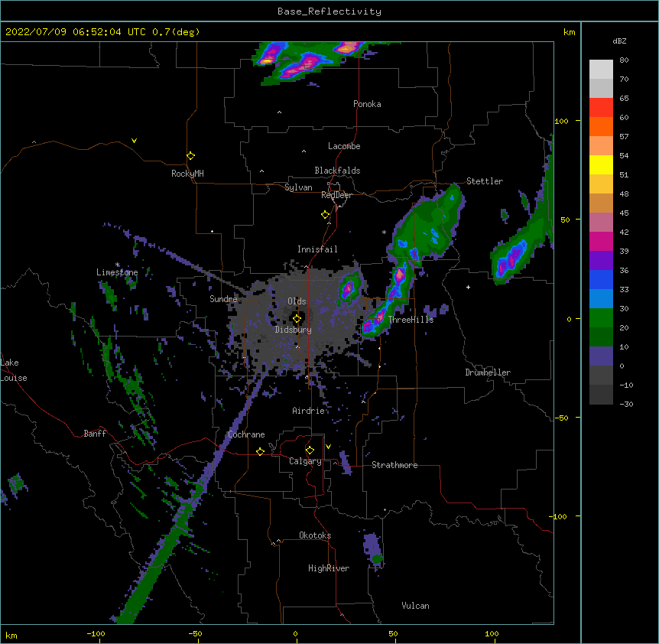Viewport: 659px width, 644px height.
Task: Pick the yellow 51-54 dBZ legend swatch
Action: [x=601, y=164]
